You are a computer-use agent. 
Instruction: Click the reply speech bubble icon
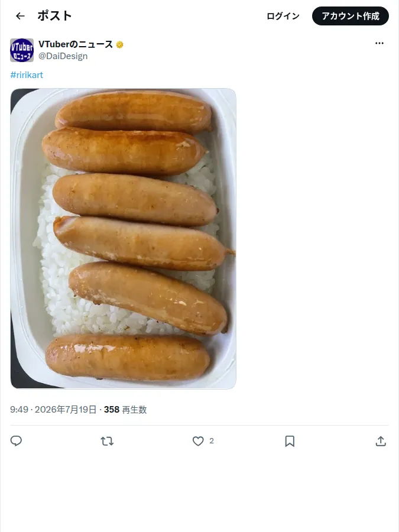(16, 441)
